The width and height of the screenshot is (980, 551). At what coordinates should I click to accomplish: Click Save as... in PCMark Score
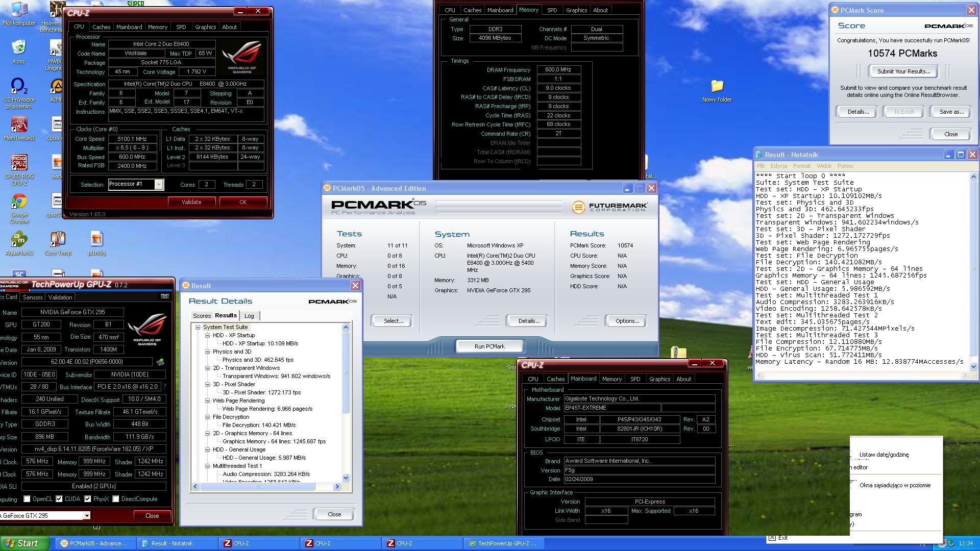point(951,112)
